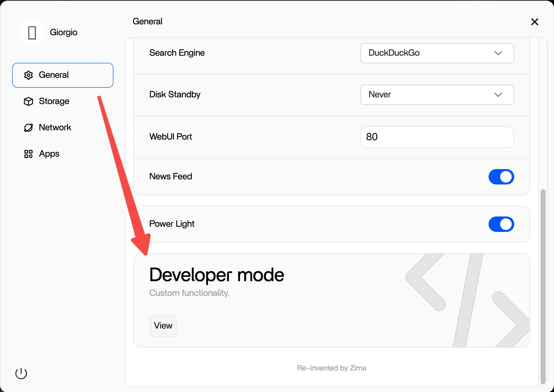This screenshot has width=554, height=392.
Task: Click the Giorgio profile avatar
Action: point(32,33)
